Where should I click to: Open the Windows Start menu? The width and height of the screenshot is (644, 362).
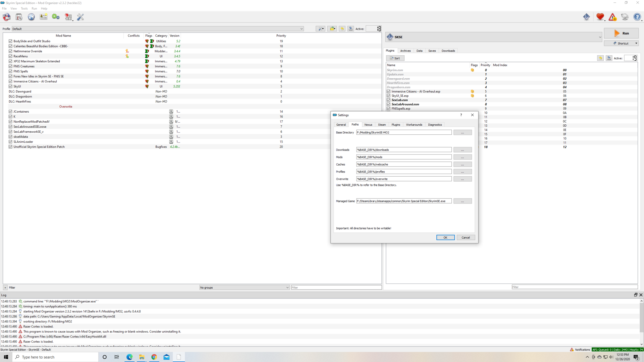pos(6,357)
